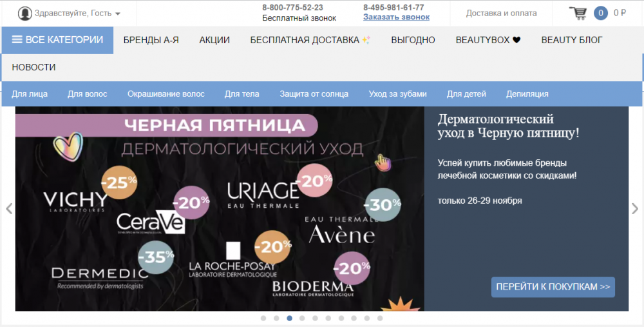
Task: Select the seventh carousel dot
Action: [x=341, y=318]
